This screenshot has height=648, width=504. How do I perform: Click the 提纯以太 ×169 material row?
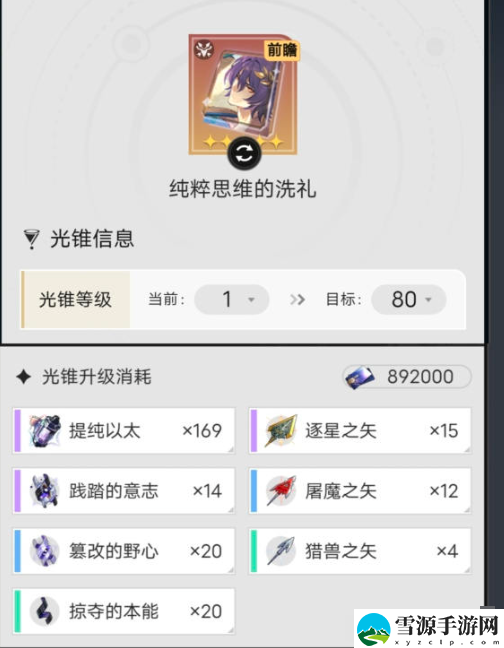coord(124,431)
